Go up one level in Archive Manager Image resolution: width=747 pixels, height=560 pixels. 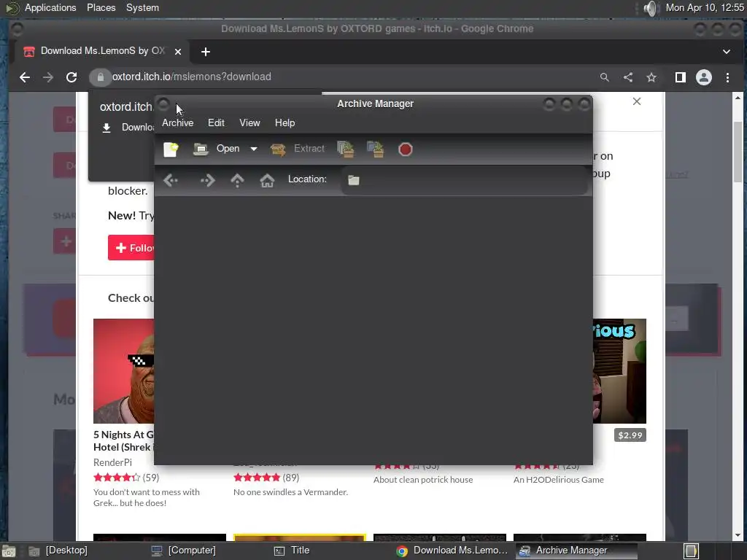(237, 180)
